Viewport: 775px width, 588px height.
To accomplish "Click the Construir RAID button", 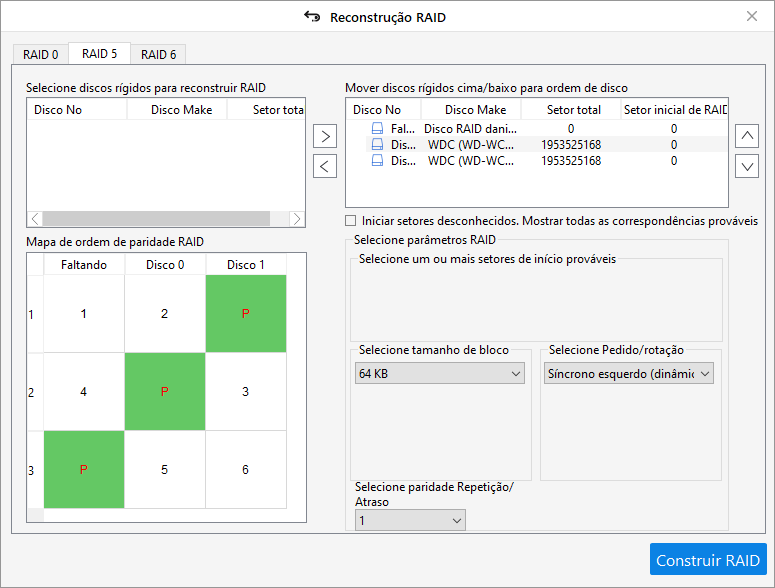I will tap(708, 559).
